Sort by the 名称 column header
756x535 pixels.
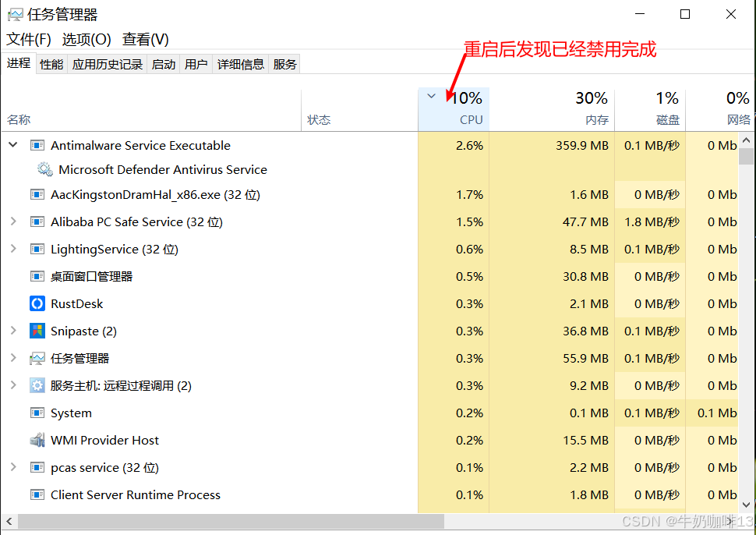(x=19, y=119)
